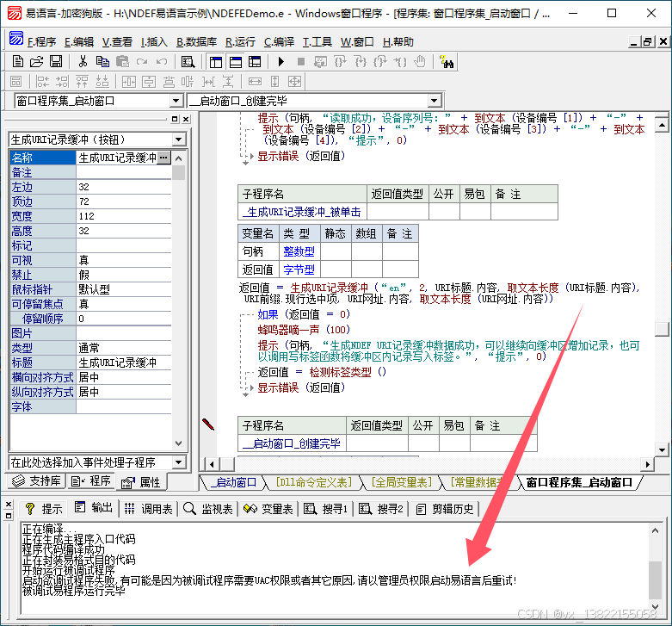Click the align top edges icon
The height and width of the screenshot is (626, 672).
click(82, 82)
